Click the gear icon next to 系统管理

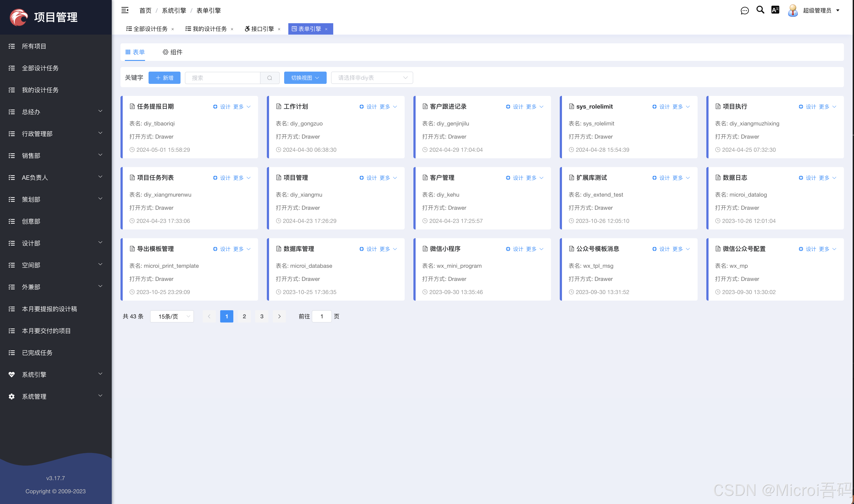11,396
